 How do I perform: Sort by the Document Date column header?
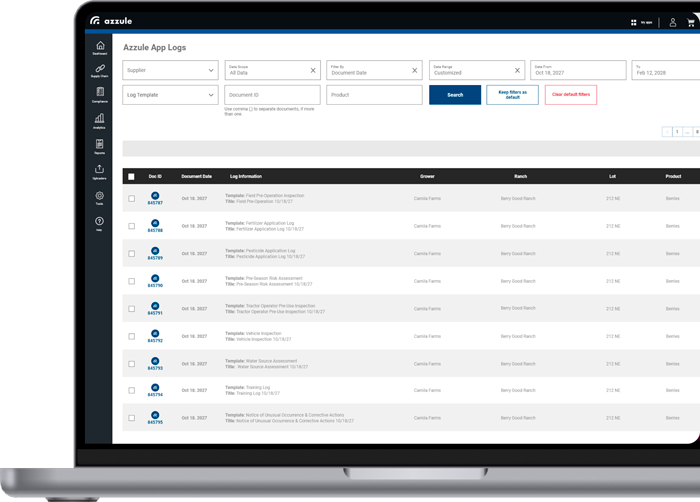196,176
